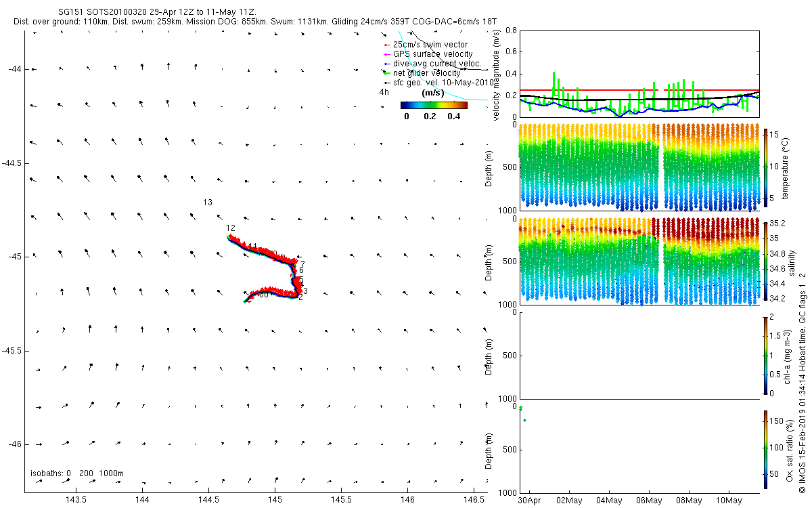The image size is (812, 508).
Task: Click the '30Apr' date tick label
Action: coord(530,501)
